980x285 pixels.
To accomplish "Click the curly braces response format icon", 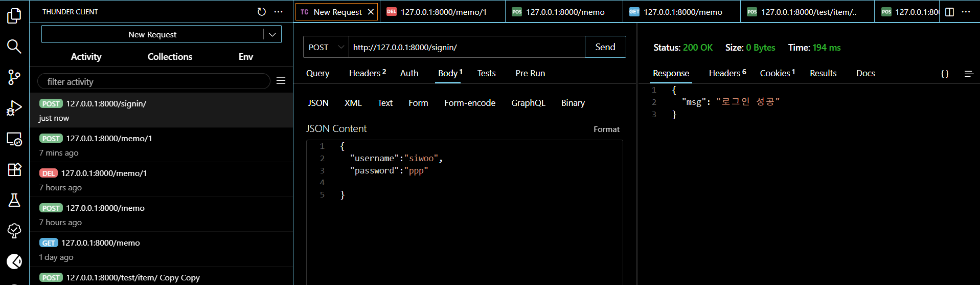I will (x=945, y=74).
